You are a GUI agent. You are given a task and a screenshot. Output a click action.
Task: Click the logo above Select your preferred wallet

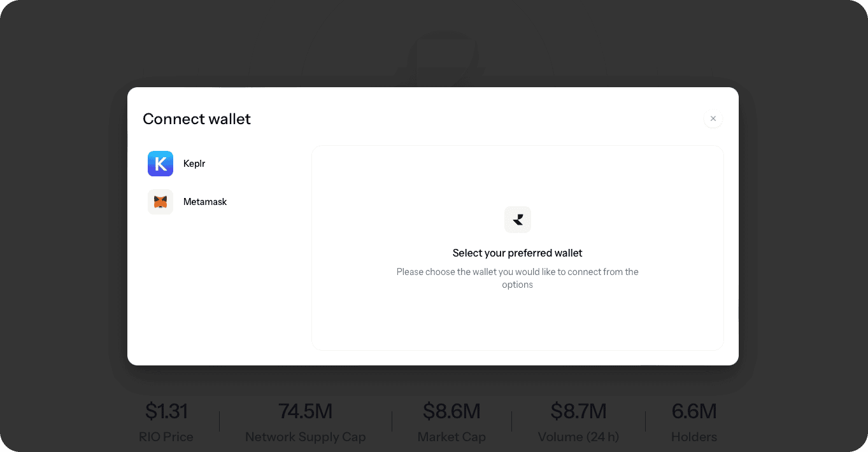[x=518, y=220]
